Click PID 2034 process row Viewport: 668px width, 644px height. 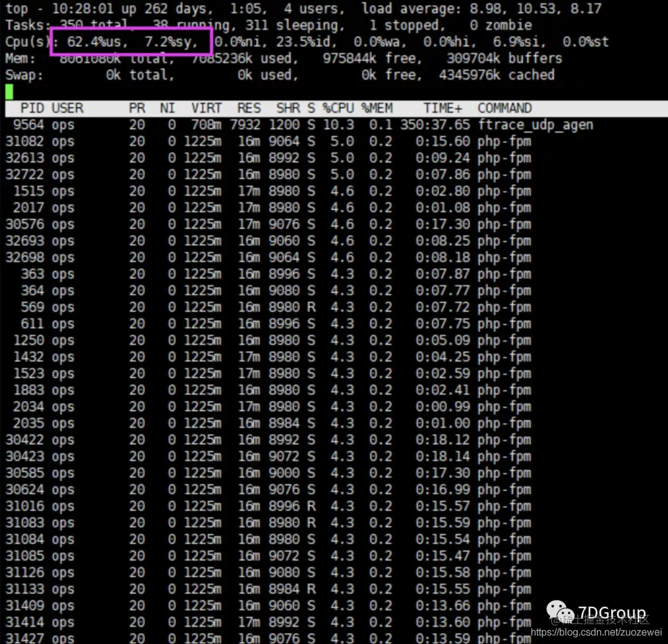coord(268,407)
